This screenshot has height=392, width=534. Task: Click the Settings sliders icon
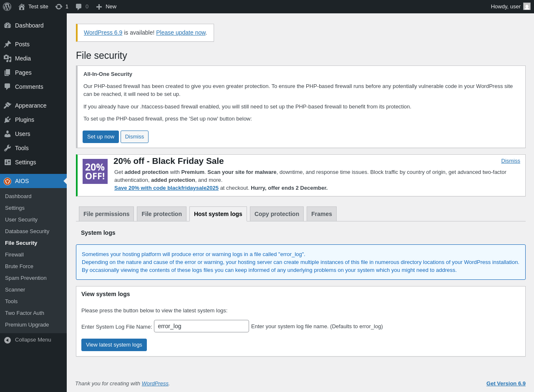[8, 162]
